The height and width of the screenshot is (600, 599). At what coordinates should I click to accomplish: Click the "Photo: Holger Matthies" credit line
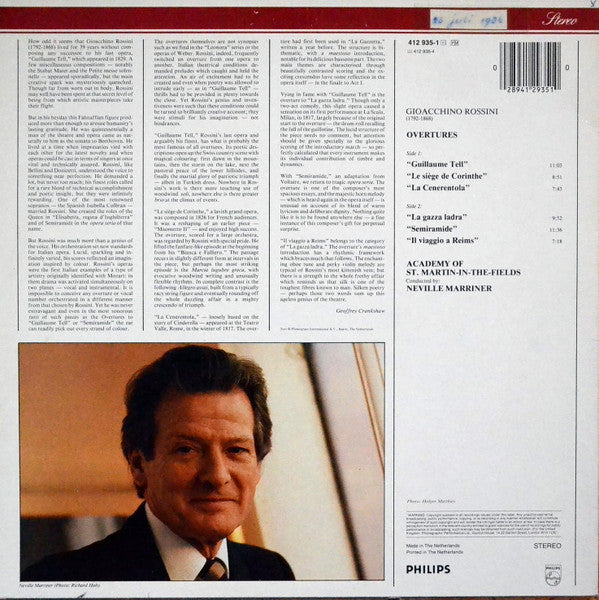click(431, 501)
